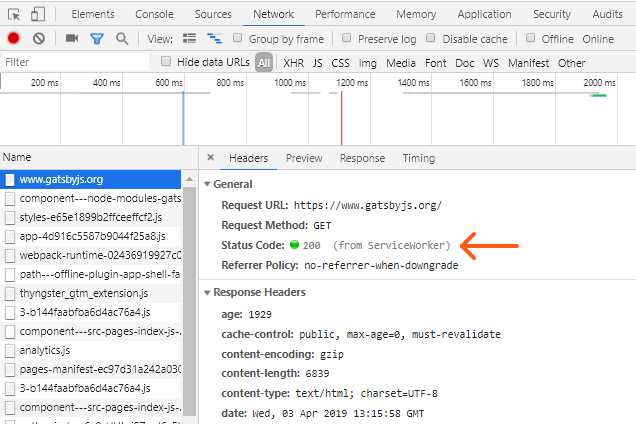Clear the network log icon
The image size is (636, 424).
tap(39, 38)
